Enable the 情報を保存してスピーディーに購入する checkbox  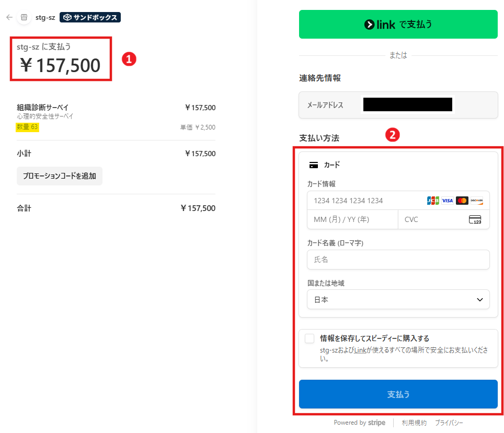(310, 338)
